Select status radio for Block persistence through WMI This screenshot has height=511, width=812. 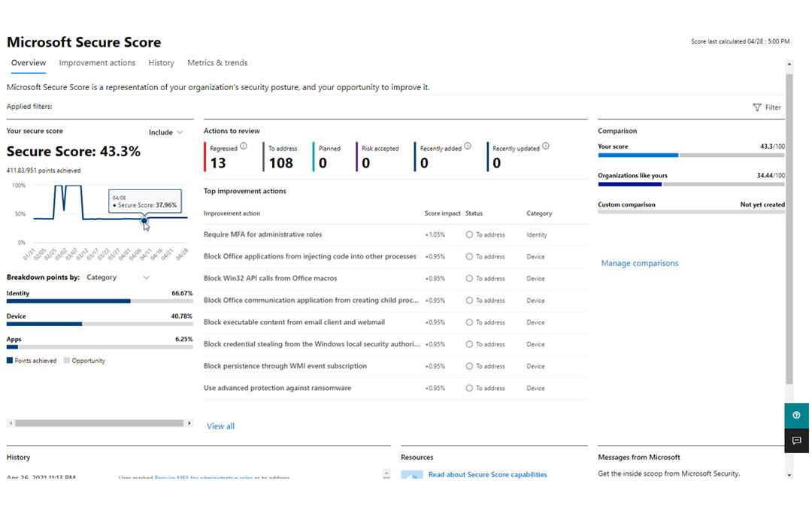click(x=469, y=366)
